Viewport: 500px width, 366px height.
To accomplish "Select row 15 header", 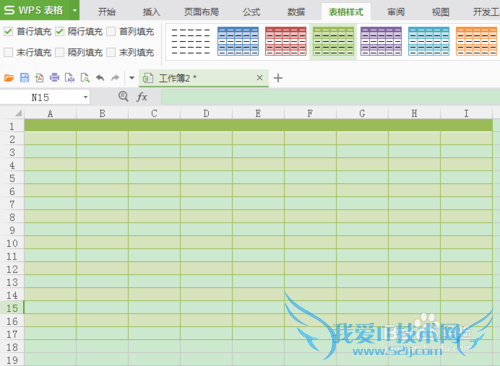I will click(x=12, y=308).
